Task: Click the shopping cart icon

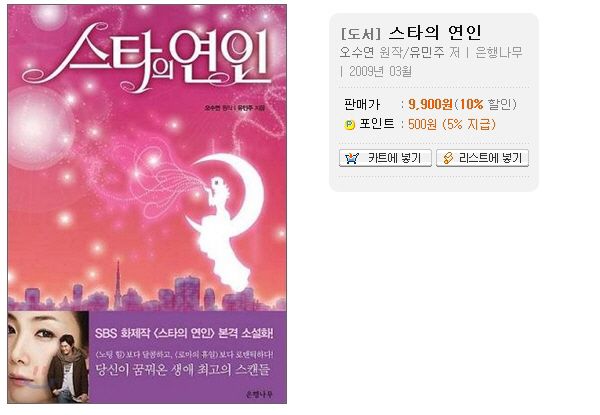Action: [352, 158]
